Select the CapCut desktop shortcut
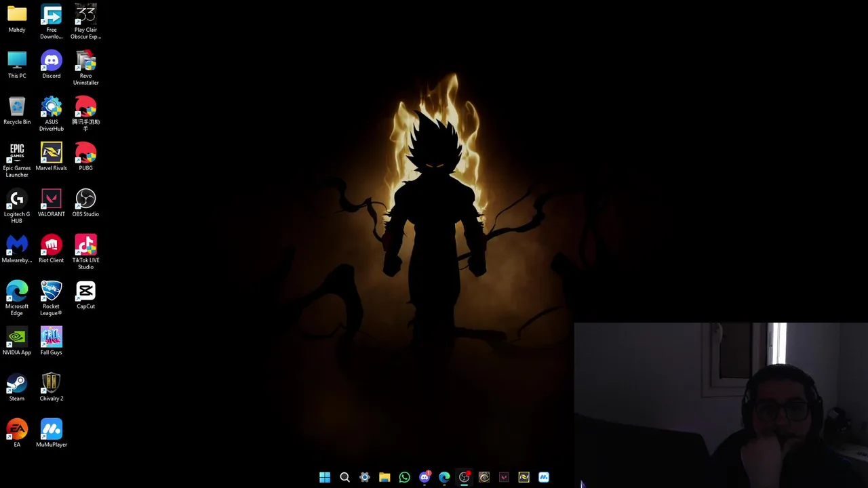This screenshot has width=868, height=488. pyautogui.click(x=85, y=296)
